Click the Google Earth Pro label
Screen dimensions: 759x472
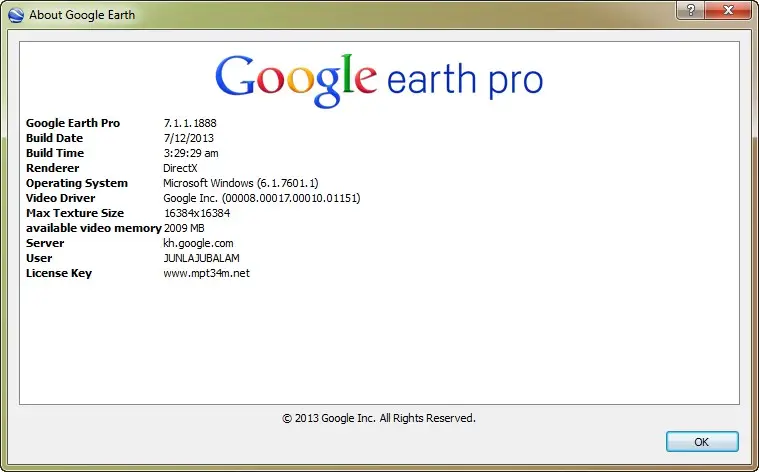(x=73, y=123)
